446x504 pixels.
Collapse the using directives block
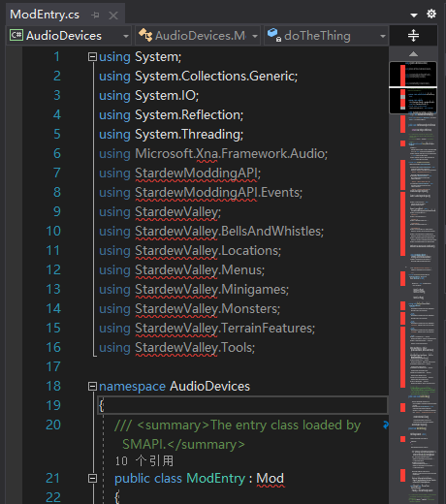pyautogui.click(x=92, y=57)
